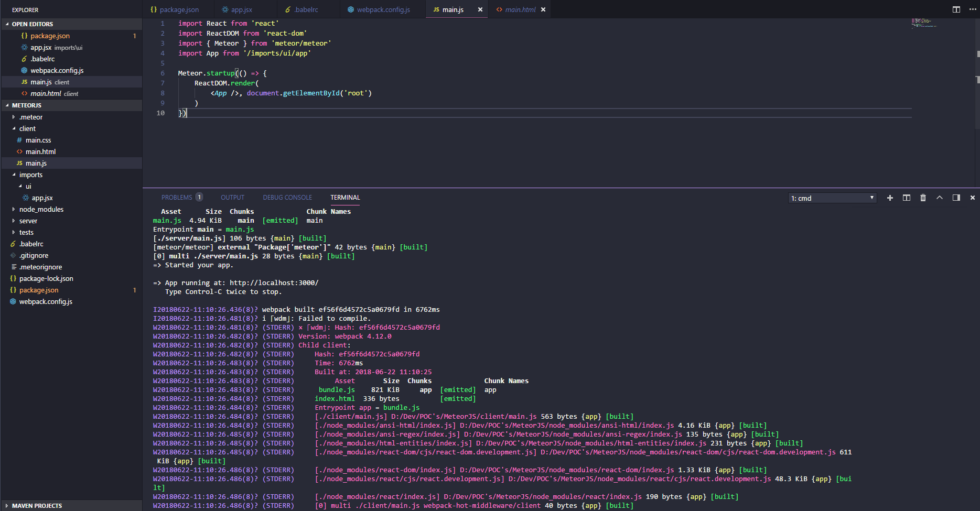
Task: Select the TERMINAL panel tab
Action: tap(345, 198)
